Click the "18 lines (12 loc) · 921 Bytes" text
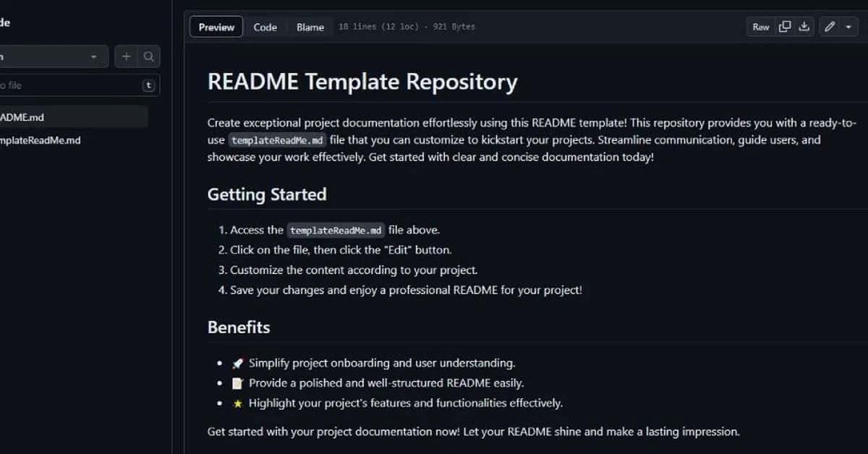 tap(407, 27)
